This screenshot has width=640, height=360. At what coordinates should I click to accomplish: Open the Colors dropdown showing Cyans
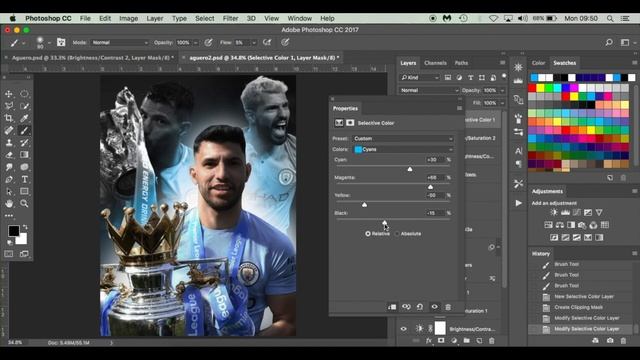click(x=403, y=149)
